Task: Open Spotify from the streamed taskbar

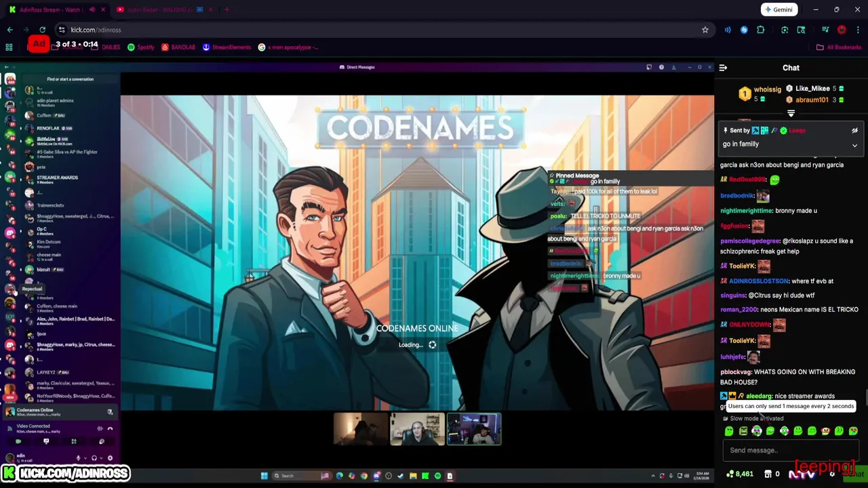Action: pos(437,476)
